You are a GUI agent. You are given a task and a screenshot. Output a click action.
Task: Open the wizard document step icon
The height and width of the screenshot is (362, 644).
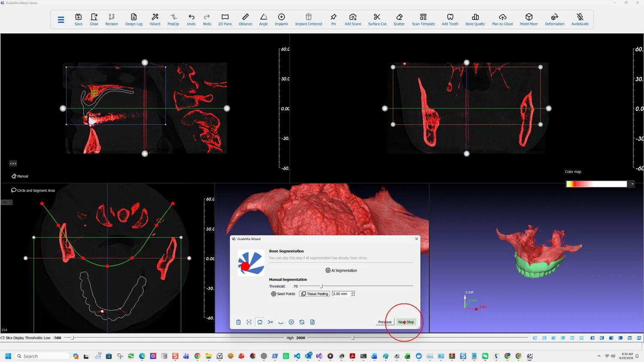pyautogui.click(x=313, y=322)
